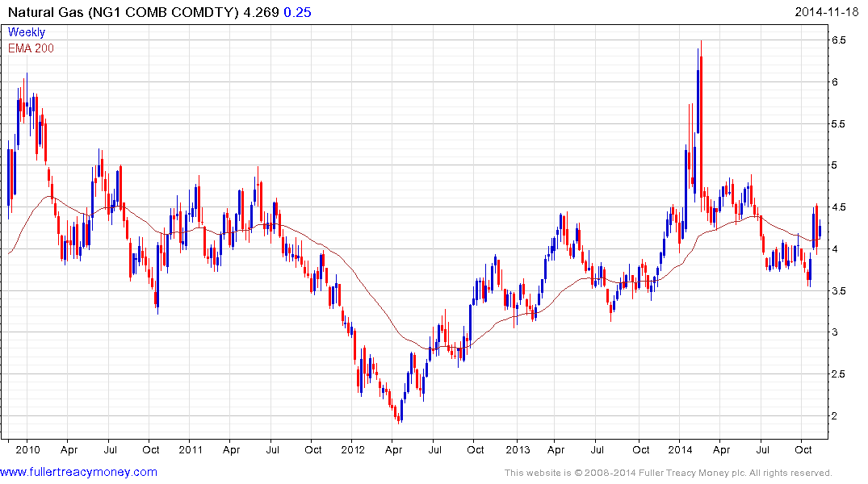Click the 2011 year marker on the time axis

[190, 449]
